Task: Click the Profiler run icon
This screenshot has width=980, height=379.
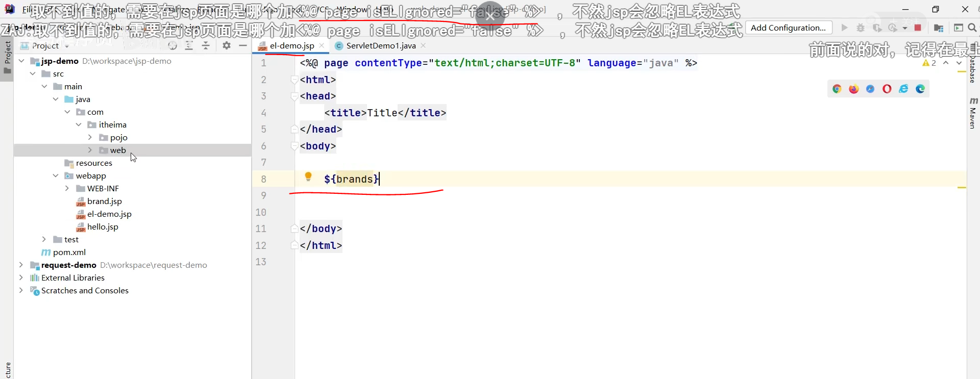Action: click(893, 28)
